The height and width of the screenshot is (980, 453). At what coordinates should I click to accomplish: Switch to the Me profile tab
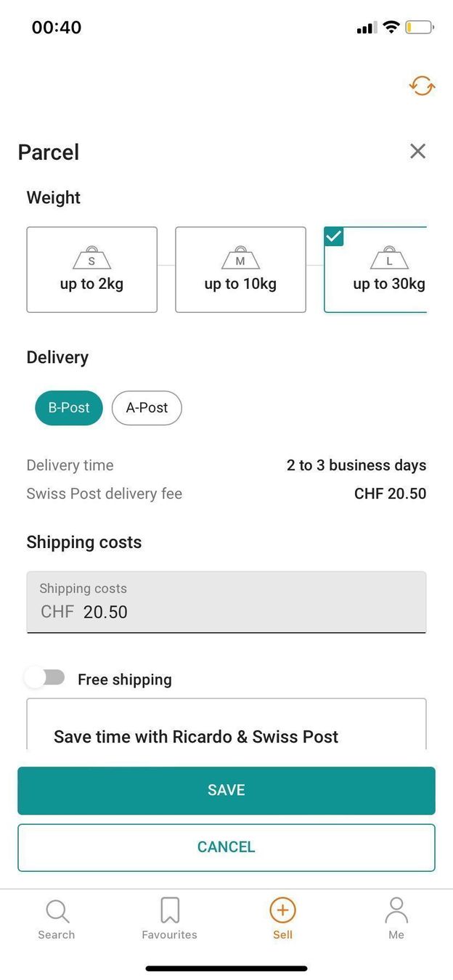[396, 918]
